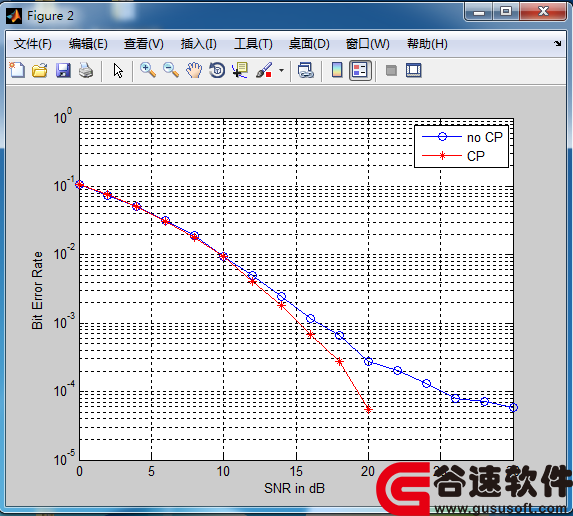The image size is (573, 516).
Task: Open the 帮助(H) menu
Action: click(427, 44)
